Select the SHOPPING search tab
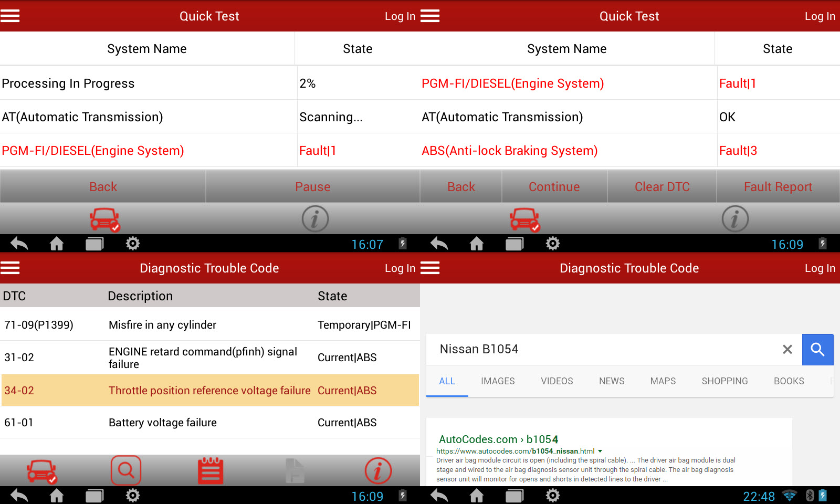This screenshot has width=840, height=504. pos(724,381)
